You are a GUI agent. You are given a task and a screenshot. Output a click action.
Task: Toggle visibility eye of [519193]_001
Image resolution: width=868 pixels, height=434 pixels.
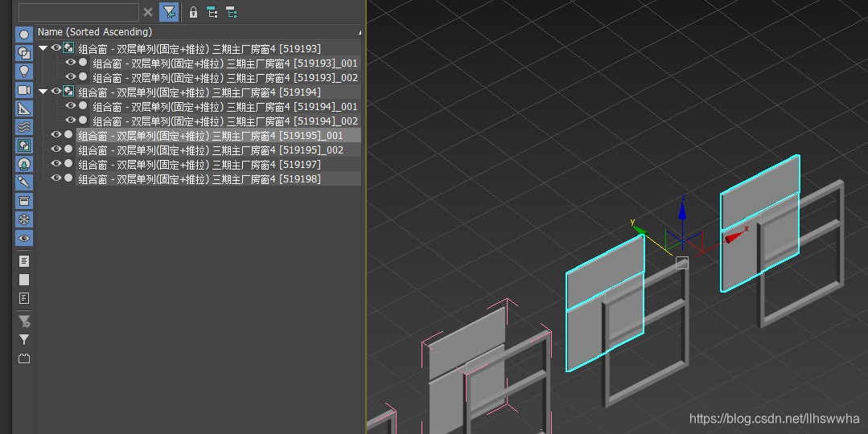[x=70, y=62]
